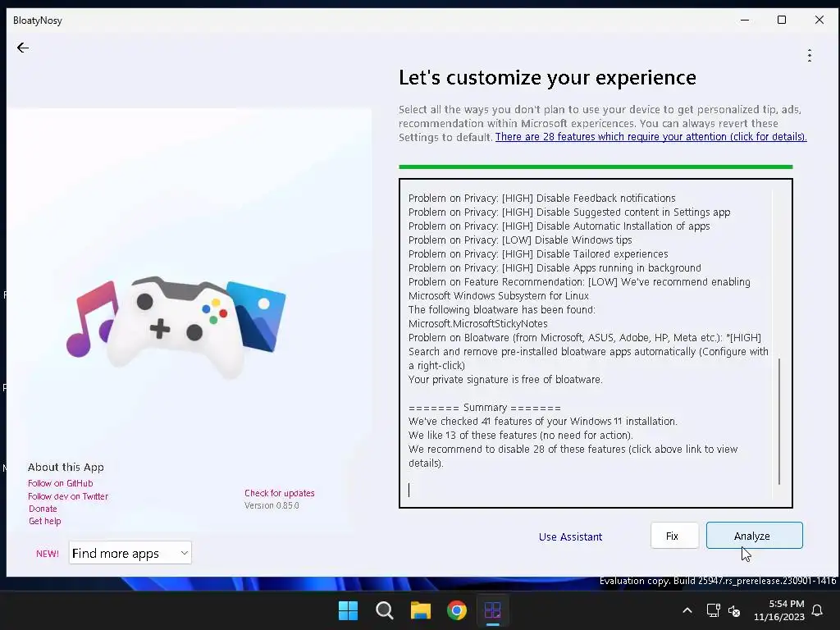Click 'Disable Automatic Installation of apps' line
The image size is (840, 630).
559,226
